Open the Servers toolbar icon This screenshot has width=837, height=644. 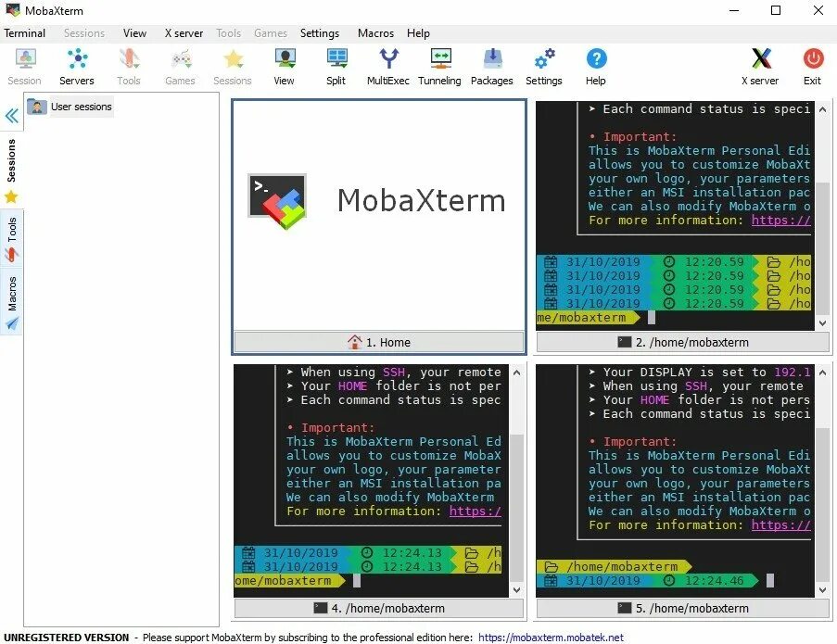pyautogui.click(x=77, y=67)
